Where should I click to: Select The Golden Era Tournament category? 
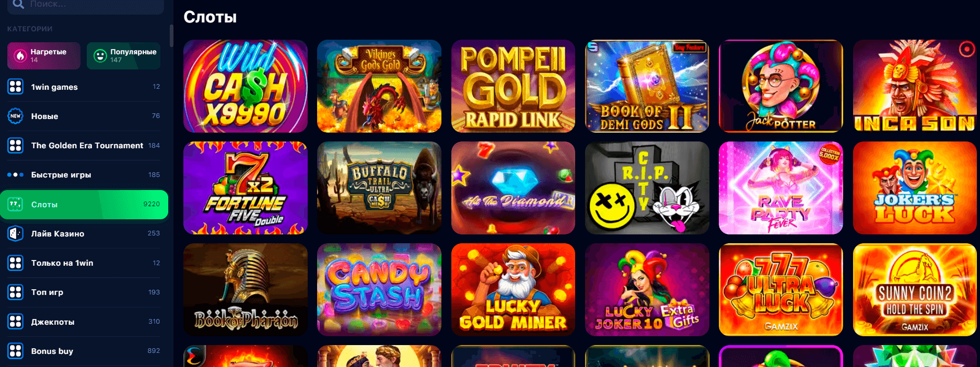pyautogui.click(x=84, y=146)
